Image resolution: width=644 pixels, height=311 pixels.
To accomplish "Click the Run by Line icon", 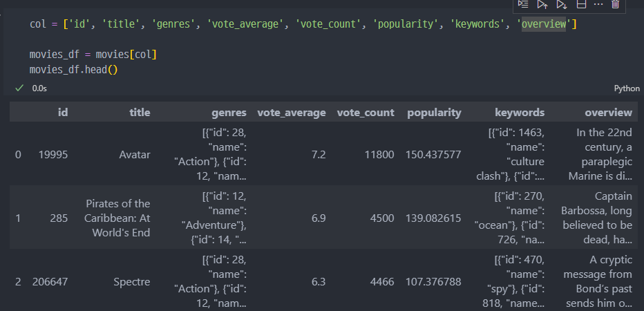I will point(524,4).
